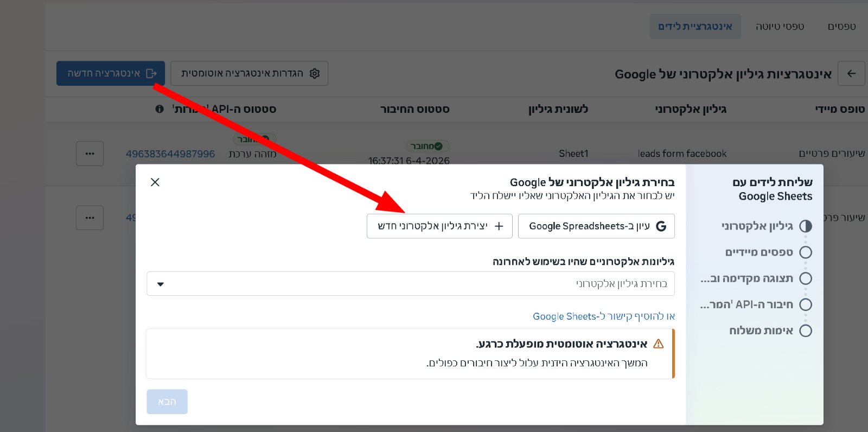Open the draft forms tab
The width and height of the screenshot is (868, 432).
point(780,27)
